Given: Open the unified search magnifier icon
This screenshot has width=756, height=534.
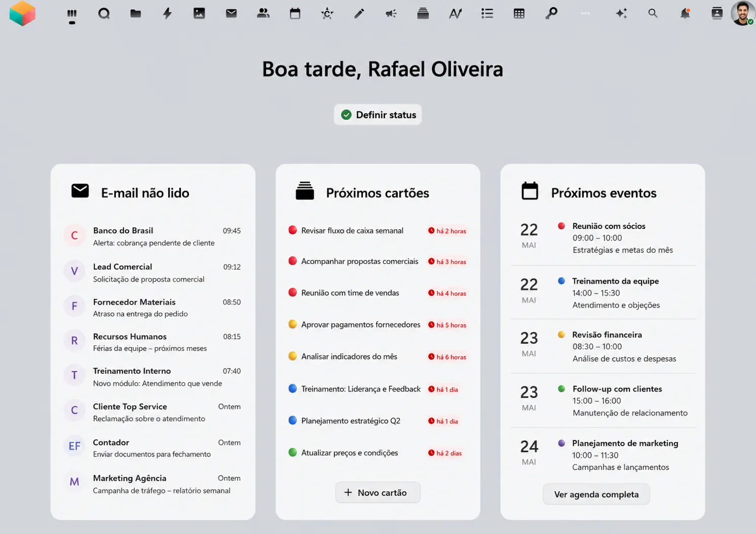Looking at the screenshot, I should pyautogui.click(x=653, y=14).
